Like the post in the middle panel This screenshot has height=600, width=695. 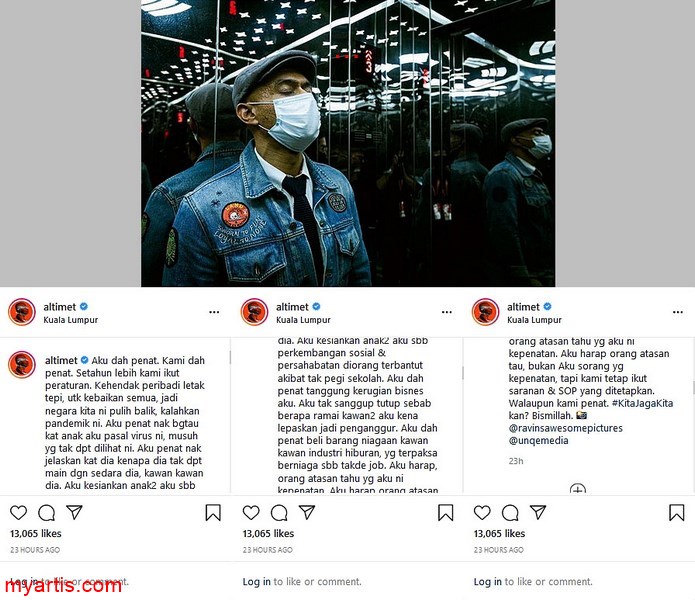pyautogui.click(x=251, y=512)
